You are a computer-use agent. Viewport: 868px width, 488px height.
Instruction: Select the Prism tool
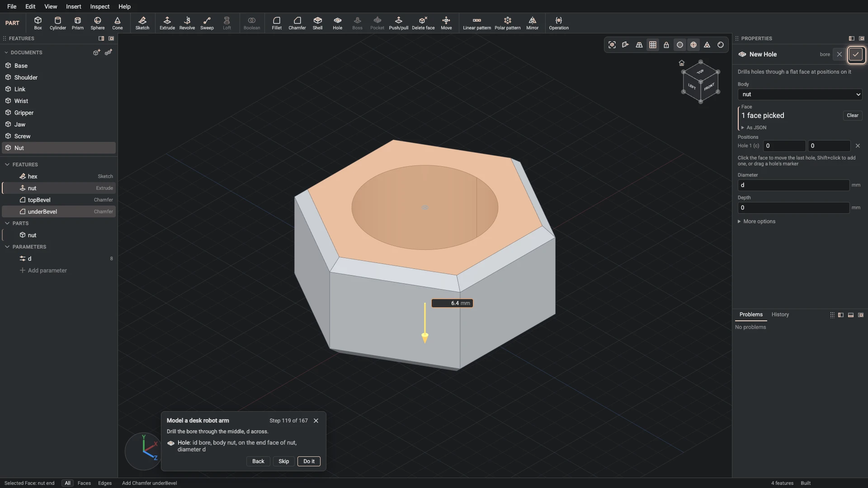point(78,23)
